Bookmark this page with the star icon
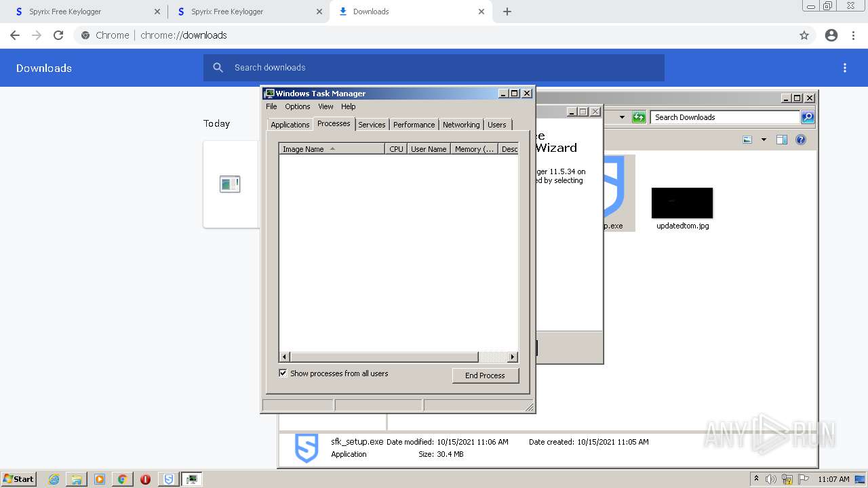This screenshot has width=868, height=488. (x=804, y=35)
